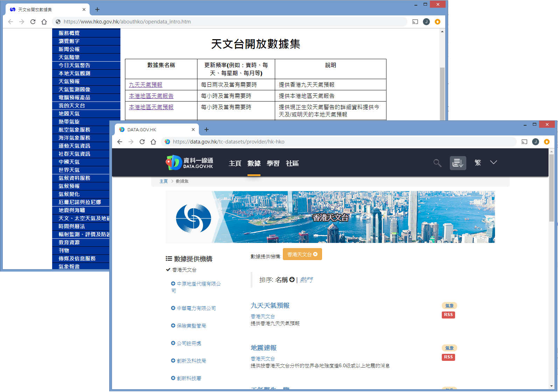
Task: Open new tab in DATA.GOV.HK window
Action: (x=207, y=129)
